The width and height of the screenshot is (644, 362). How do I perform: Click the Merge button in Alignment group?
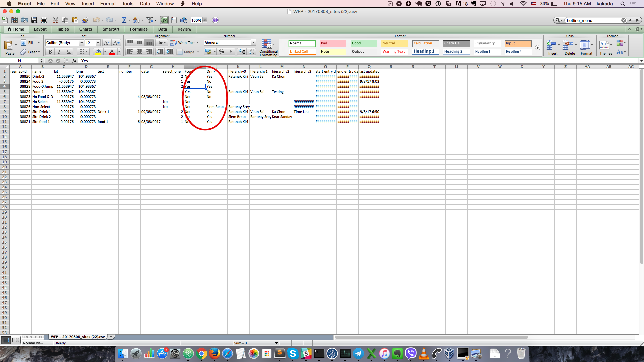(x=188, y=52)
